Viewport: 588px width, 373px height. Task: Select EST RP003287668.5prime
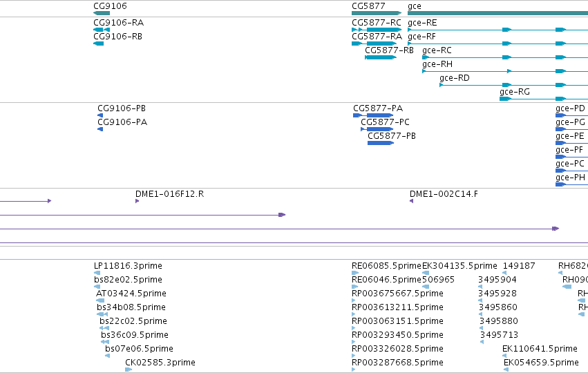pyautogui.click(x=353, y=370)
